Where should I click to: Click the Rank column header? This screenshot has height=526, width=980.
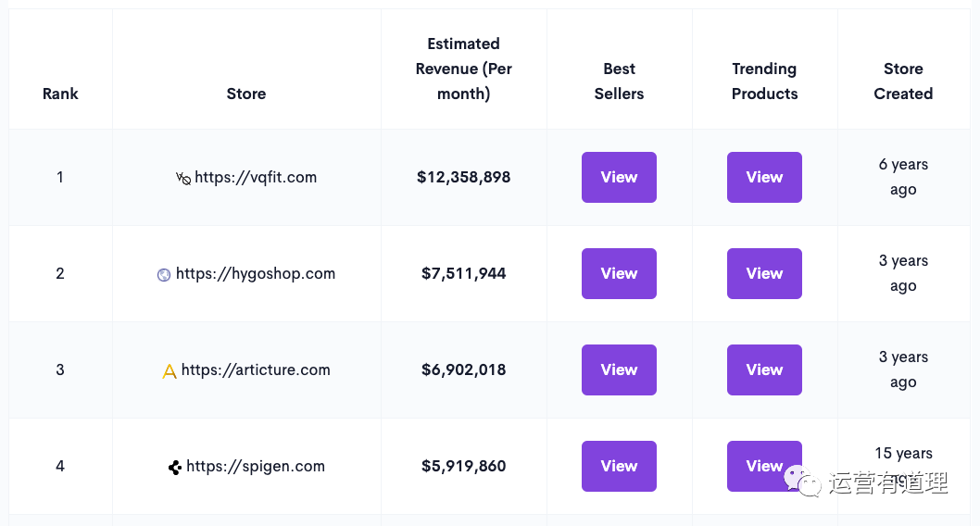[x=60, y=94]
